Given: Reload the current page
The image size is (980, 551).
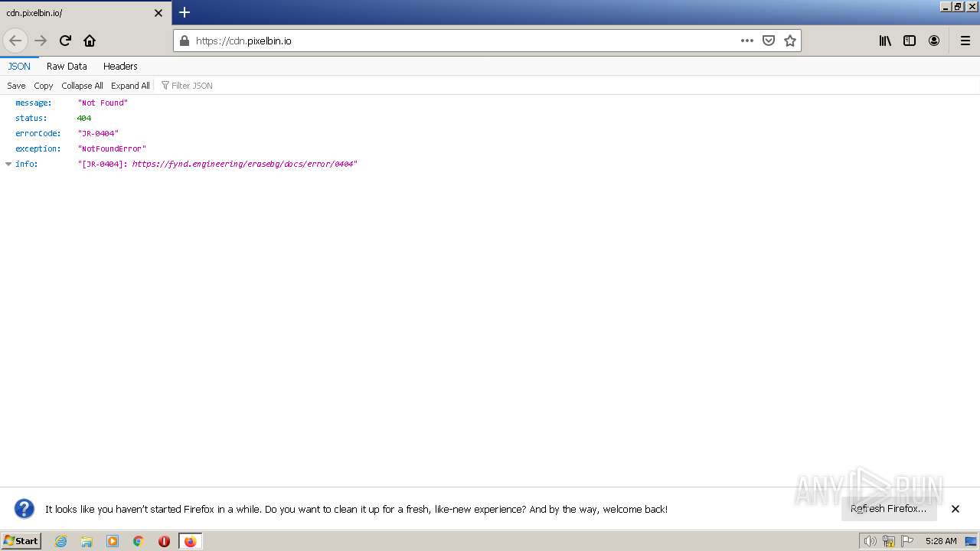Looking at the screenshot, I should pos(65,41).
